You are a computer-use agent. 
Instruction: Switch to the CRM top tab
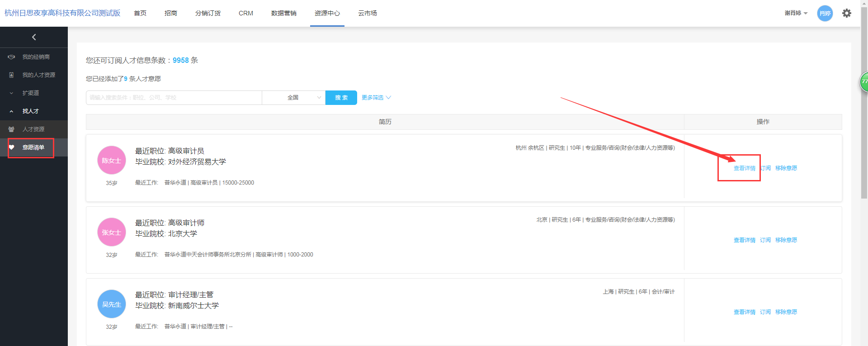245,13
